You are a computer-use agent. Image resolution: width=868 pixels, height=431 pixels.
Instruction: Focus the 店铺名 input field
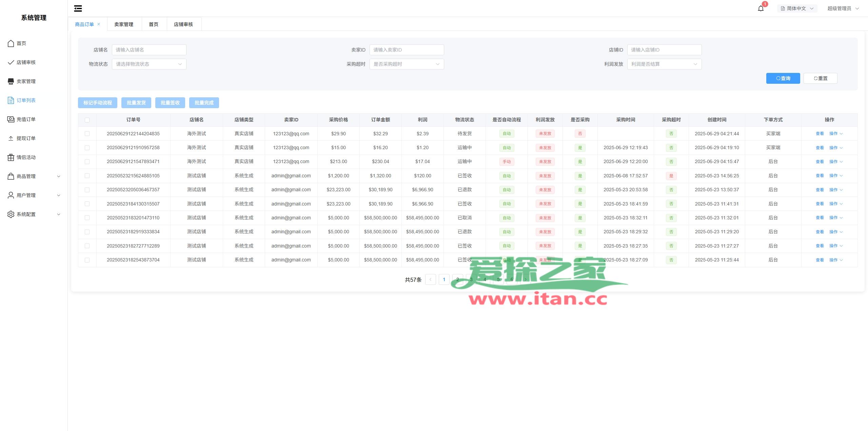(149, 50)
